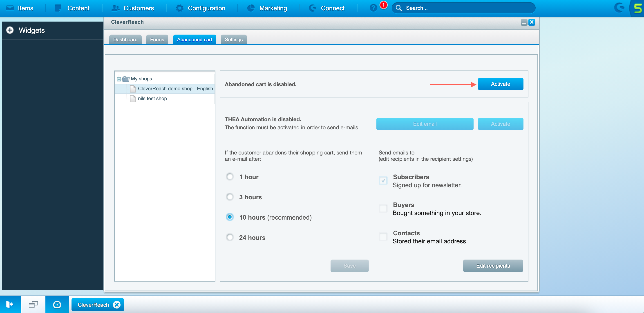
Task: Collapse the My shops tree node
Action: (x=119, y=79)
